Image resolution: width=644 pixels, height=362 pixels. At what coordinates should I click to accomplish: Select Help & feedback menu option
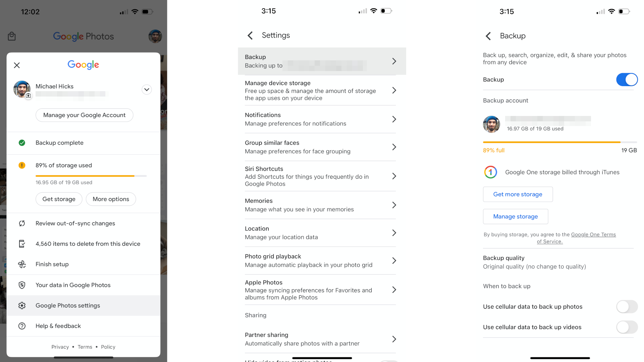(x=58, y=326)
